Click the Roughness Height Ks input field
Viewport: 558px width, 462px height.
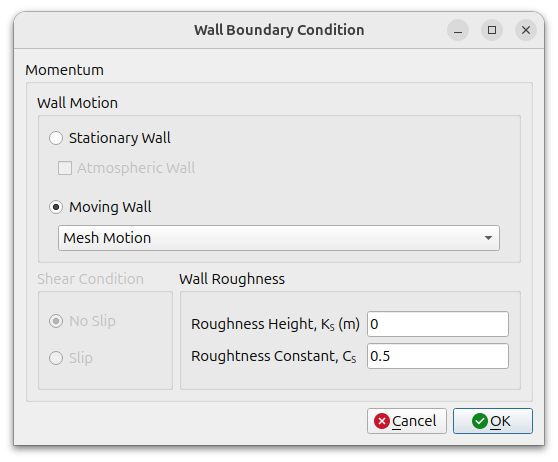tap(438, 324)
